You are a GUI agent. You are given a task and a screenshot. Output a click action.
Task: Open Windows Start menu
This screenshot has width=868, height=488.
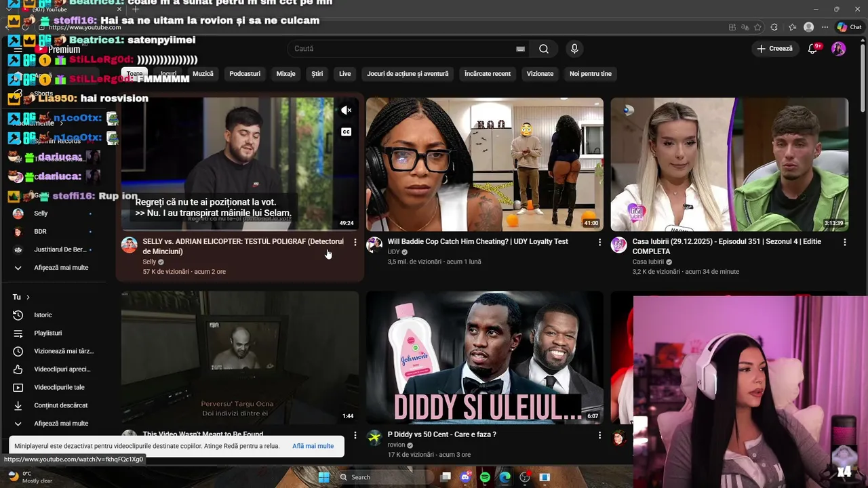(323, 477)
